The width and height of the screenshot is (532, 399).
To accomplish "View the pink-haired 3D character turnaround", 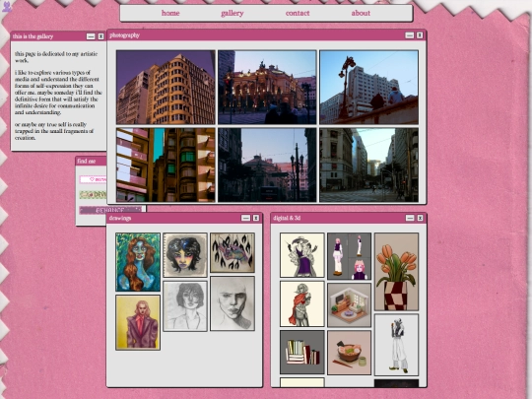I will (349, 256).
